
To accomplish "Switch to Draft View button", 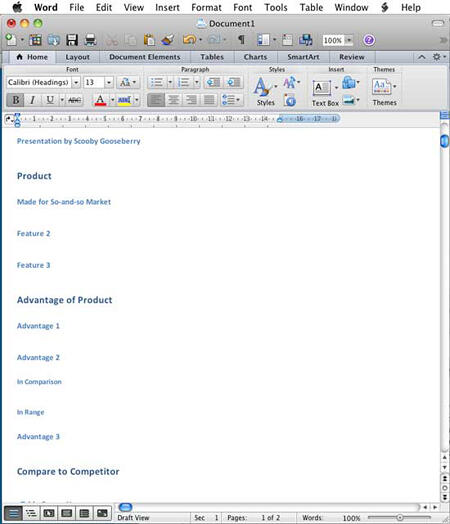I will (x=13, y=513).
